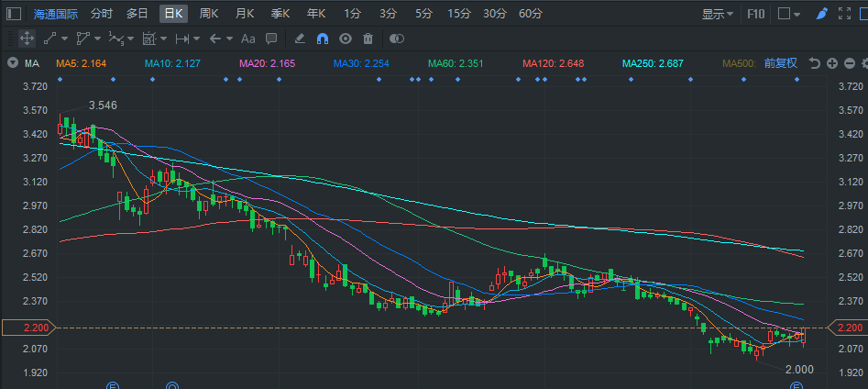Click the MA indicator label

[x=31, y=63]
